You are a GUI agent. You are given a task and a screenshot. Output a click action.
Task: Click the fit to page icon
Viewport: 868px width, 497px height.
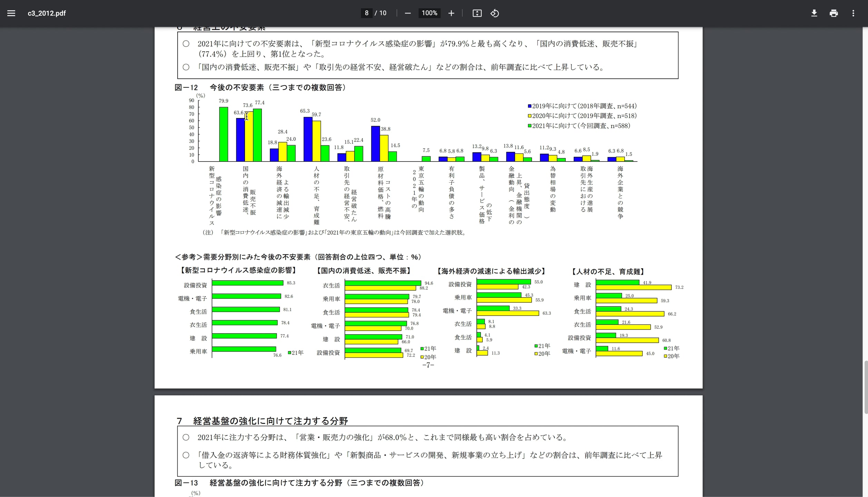[x=477, y=13]
